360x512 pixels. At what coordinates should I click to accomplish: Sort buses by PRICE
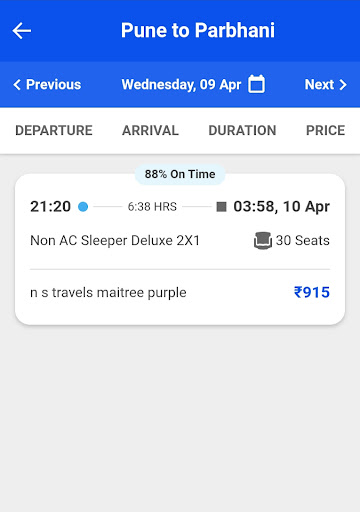click(325, 130)
